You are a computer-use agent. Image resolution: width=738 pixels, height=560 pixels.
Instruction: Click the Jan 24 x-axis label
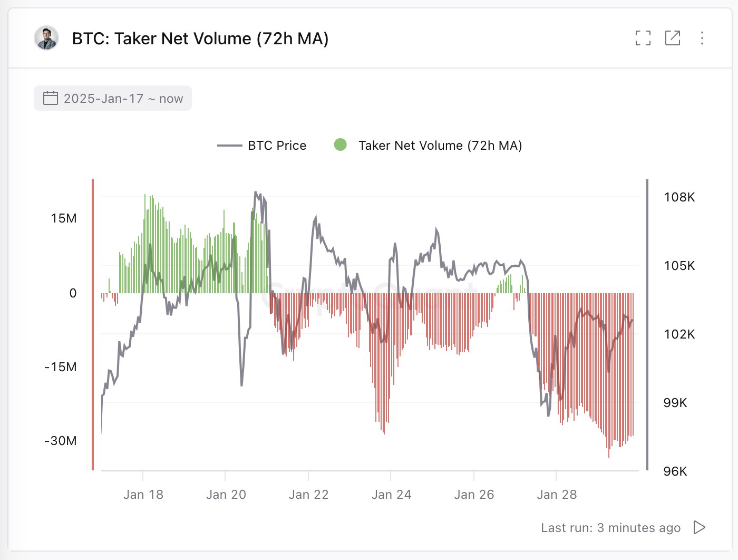(392, 495)
